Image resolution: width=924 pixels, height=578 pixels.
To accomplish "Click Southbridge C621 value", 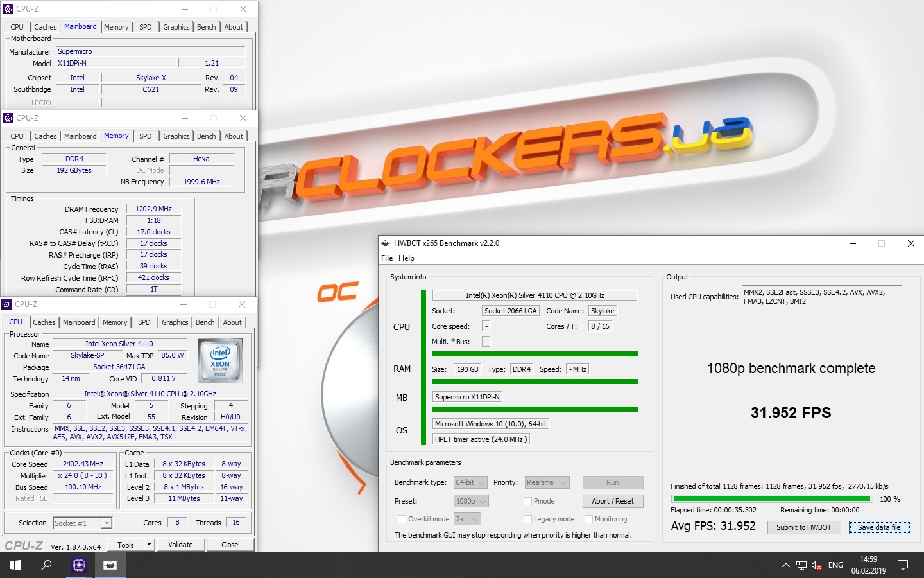I will 151,89.
